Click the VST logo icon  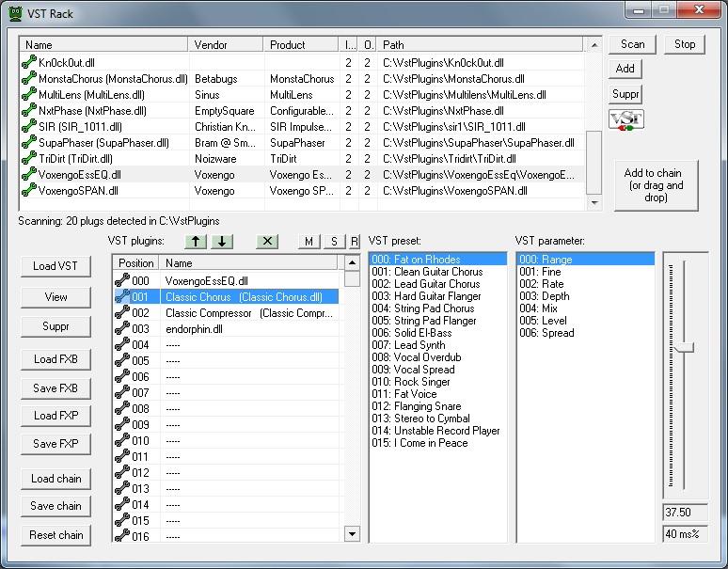point(625,120)
